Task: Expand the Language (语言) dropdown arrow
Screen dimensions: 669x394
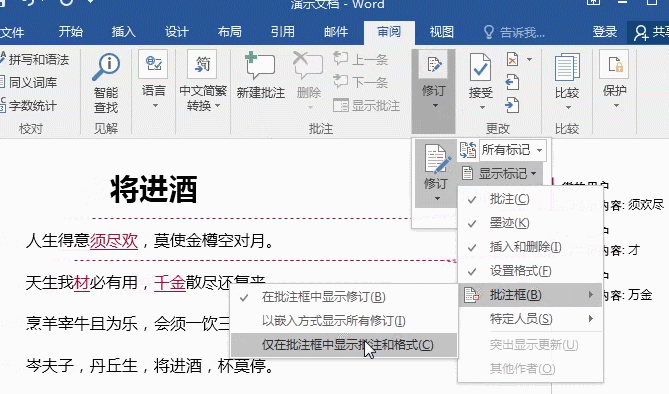Action: [x=154, y=105]
